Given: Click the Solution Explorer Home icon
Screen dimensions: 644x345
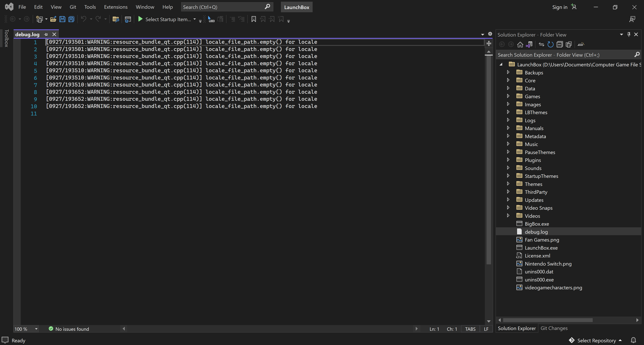Looking at the screenshot, I should 520,44.
